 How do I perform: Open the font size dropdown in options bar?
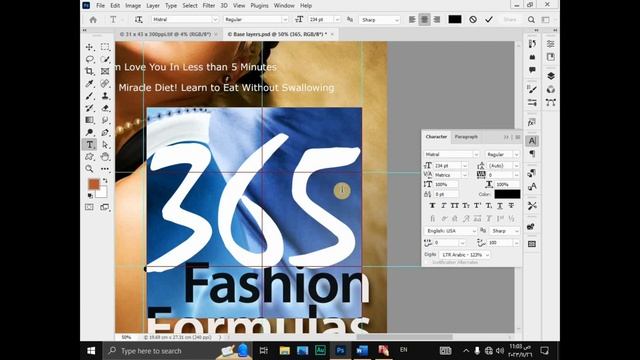337,20
